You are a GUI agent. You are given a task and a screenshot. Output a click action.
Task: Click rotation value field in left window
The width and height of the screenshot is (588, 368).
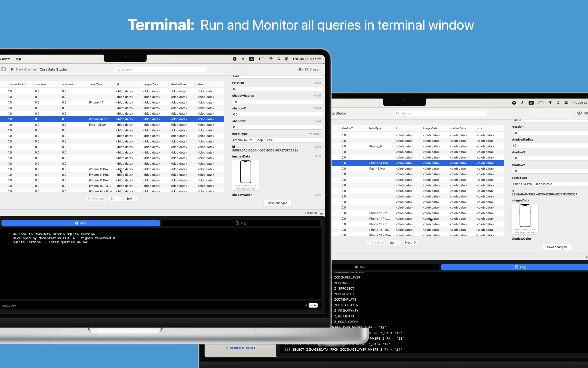tap(277, 89)
